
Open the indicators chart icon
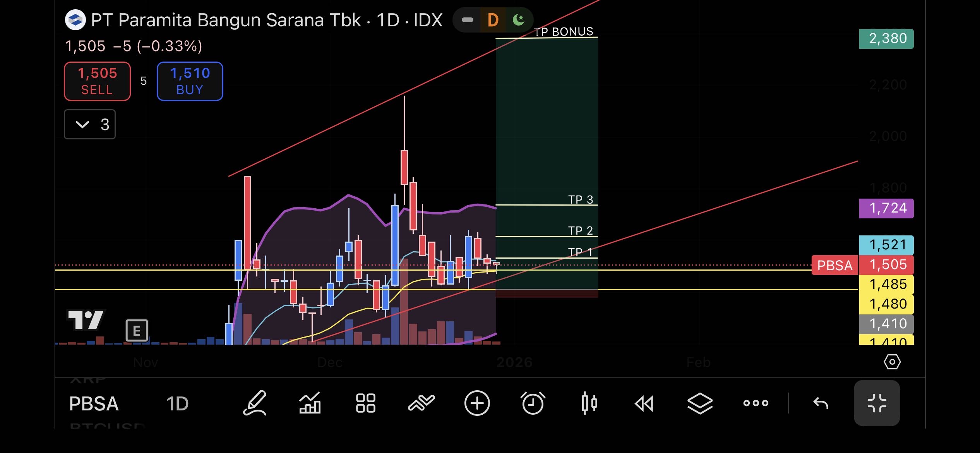point(310,403)
